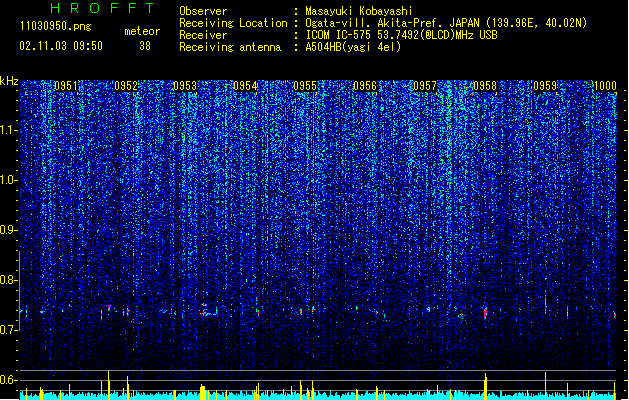Click the meteor count 38
The image size is (629, 400).
(x=145, y=46)
